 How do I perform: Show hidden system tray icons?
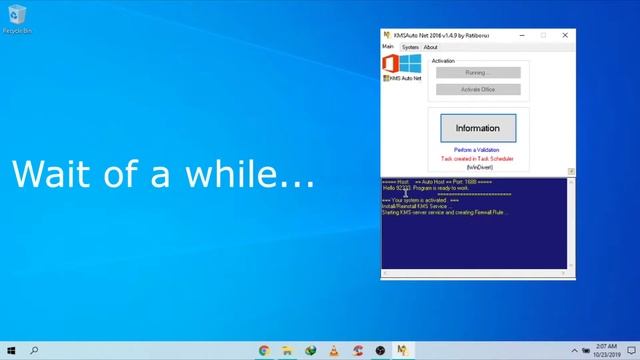pos(574,351)
